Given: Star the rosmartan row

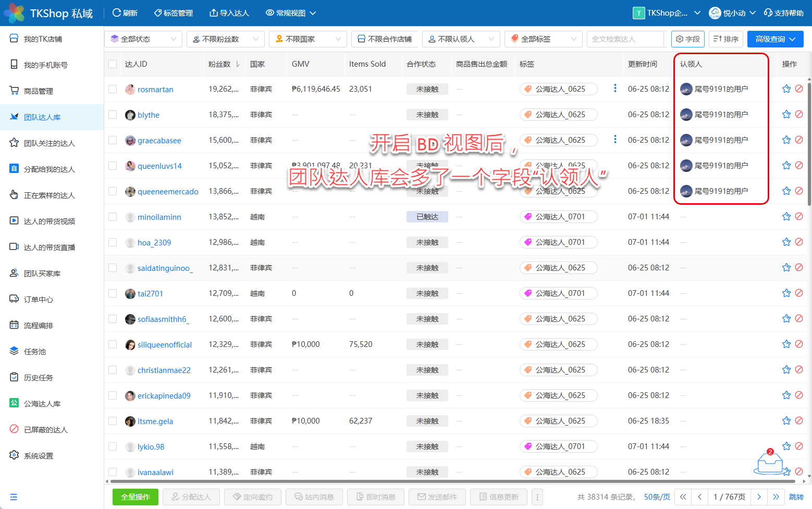Looking at the screenshot, I should point(786,89).
